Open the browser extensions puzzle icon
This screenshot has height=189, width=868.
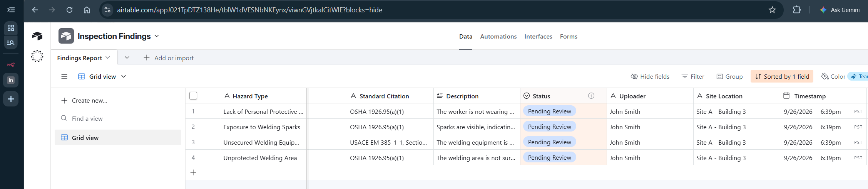797,10
